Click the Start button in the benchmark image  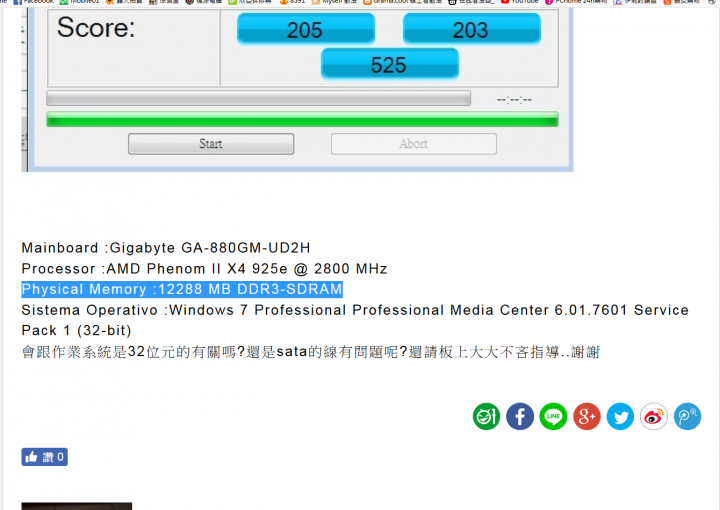211,144
